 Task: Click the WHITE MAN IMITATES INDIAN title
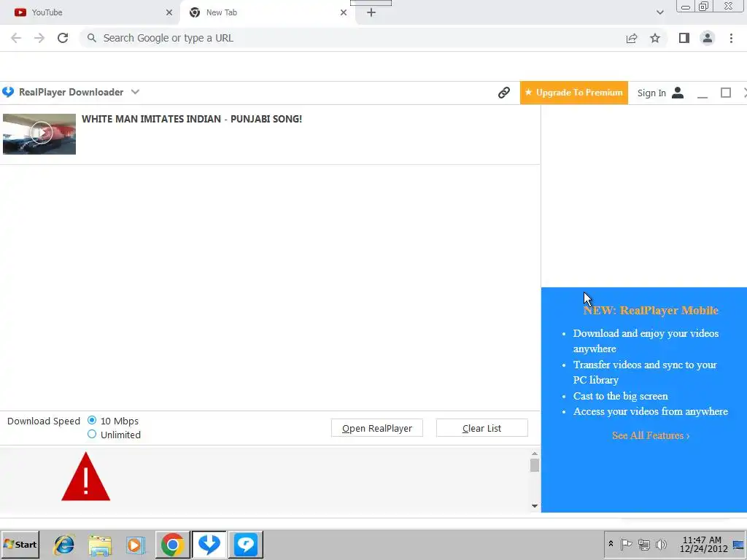192,119
